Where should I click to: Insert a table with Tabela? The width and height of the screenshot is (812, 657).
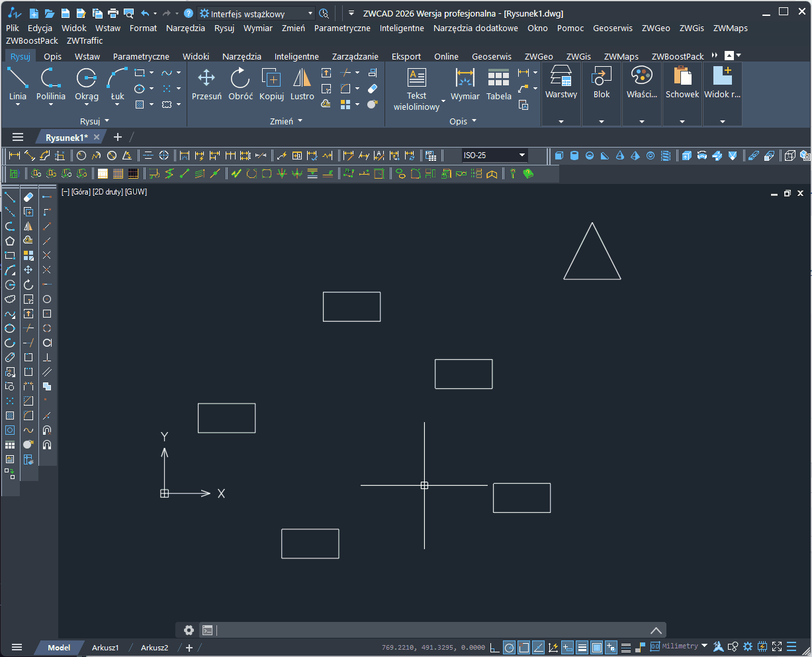(x=498, y=84)
